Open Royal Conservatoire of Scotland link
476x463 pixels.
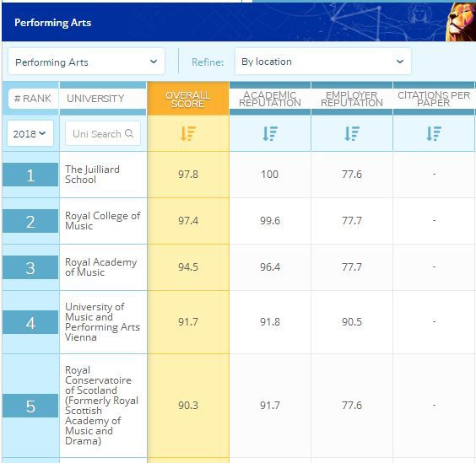pyautogui.click(x=101, y=406)
